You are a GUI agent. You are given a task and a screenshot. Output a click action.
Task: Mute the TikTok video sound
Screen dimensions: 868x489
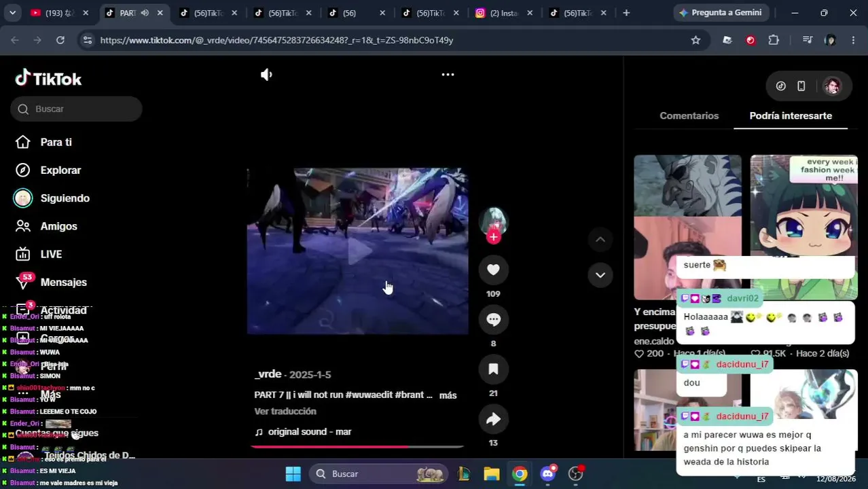tap(266, 75)
